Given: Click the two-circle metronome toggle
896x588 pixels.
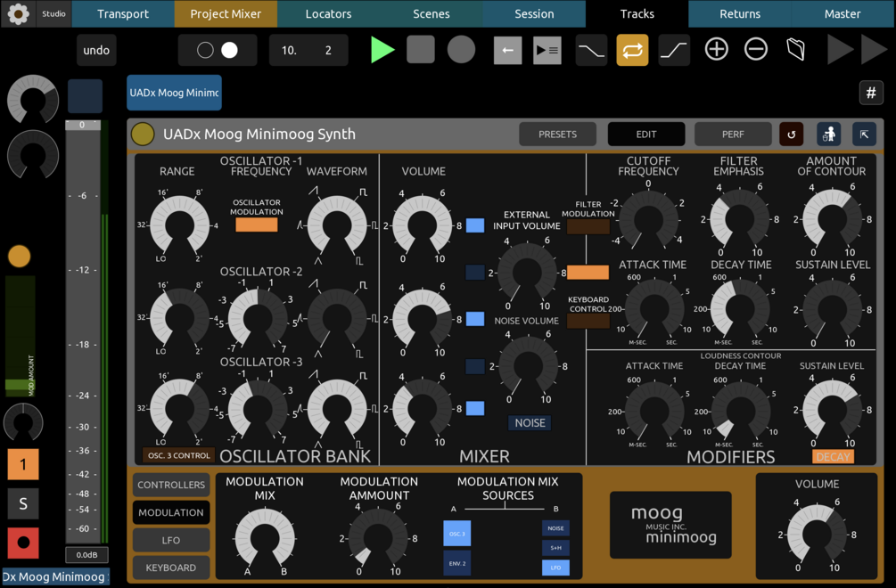Looking at the screenshot, I should 218,50.
